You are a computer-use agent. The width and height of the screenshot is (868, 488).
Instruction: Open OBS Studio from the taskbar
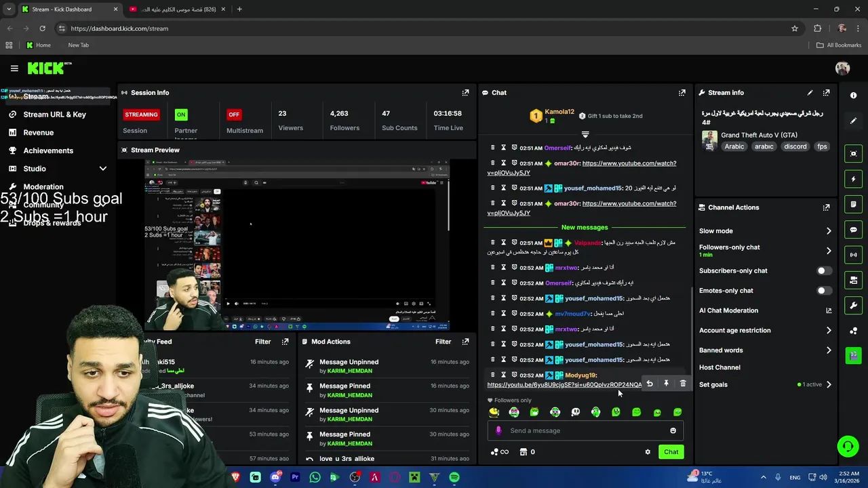pos(355,477)
